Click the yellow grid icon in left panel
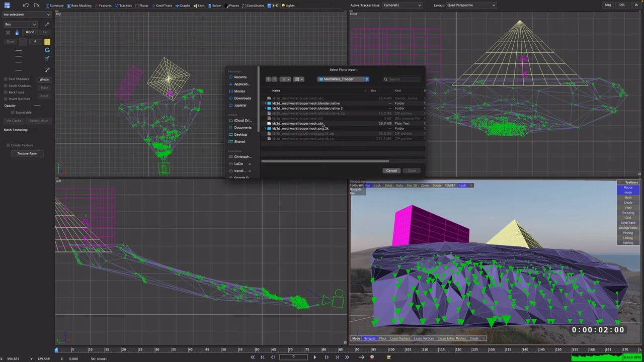 47,42
